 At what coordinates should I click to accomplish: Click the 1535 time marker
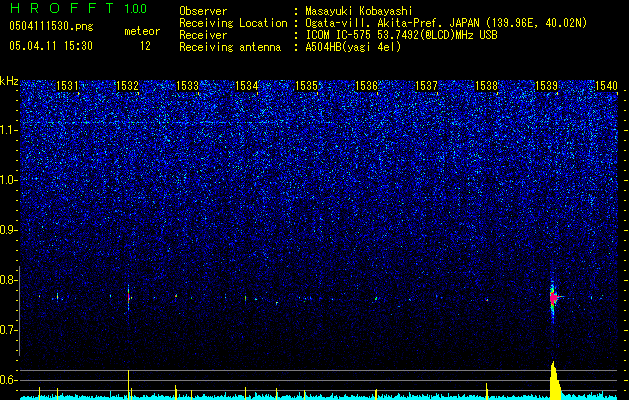pyautogui.click(x=306, y=85)
